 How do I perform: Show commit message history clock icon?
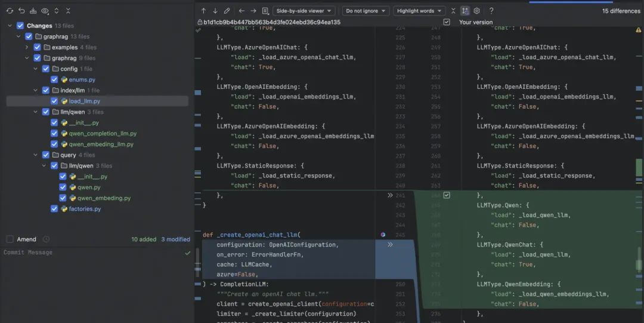point(46,239)
